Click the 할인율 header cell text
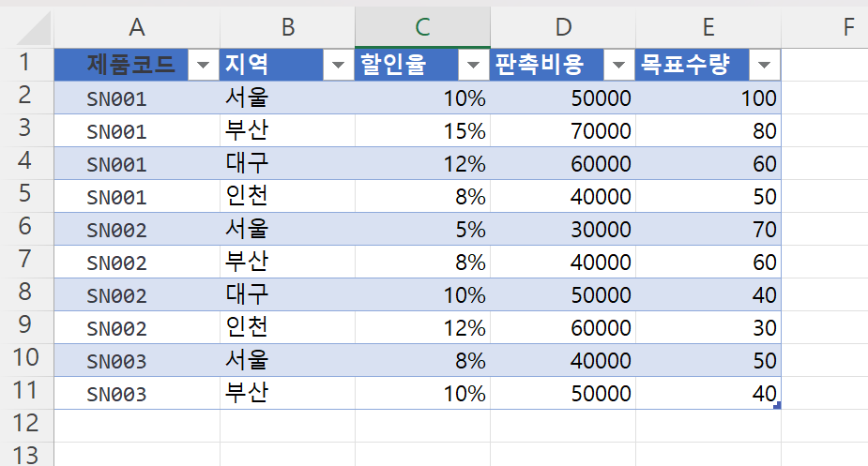 pos(393,64)
